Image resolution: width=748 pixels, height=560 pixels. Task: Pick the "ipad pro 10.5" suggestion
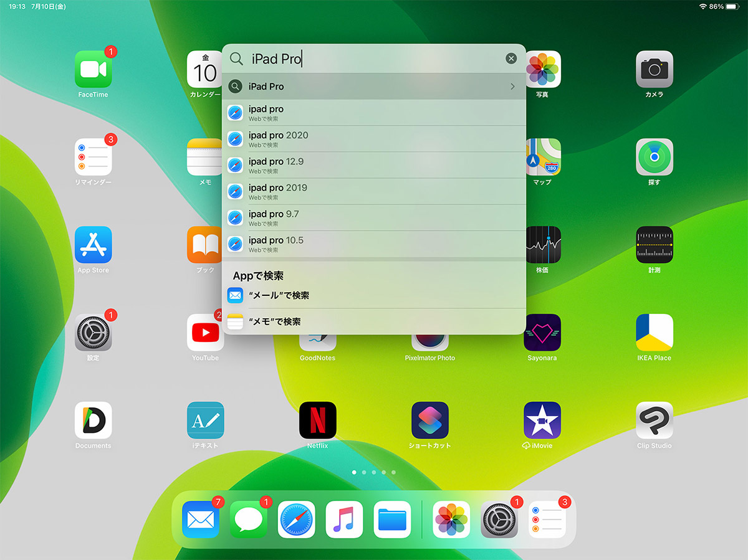tap(374, 244)
